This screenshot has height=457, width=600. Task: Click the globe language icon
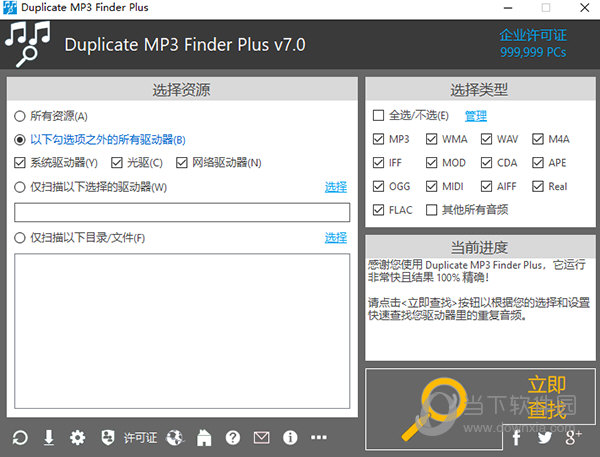[x=175, y=437]
